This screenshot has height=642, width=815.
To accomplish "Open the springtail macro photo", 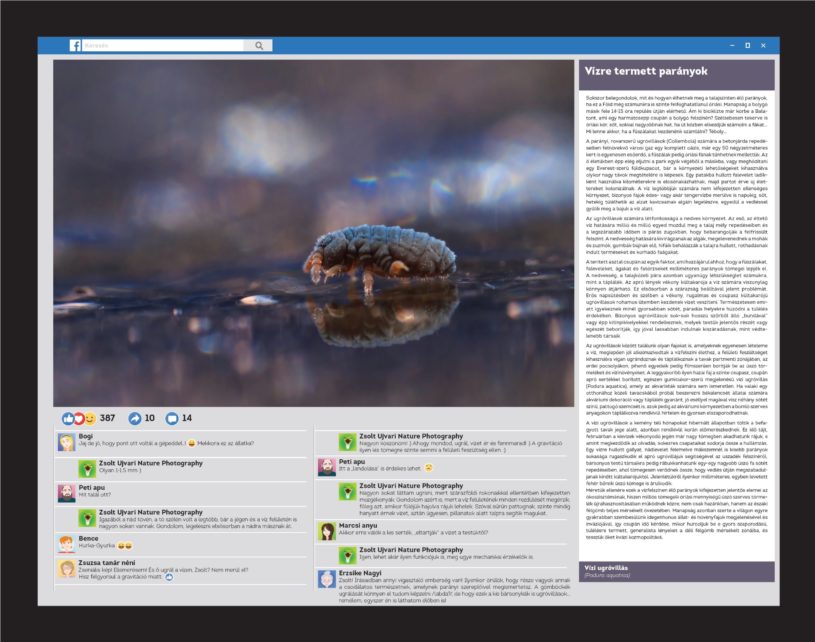I will 313,233.
